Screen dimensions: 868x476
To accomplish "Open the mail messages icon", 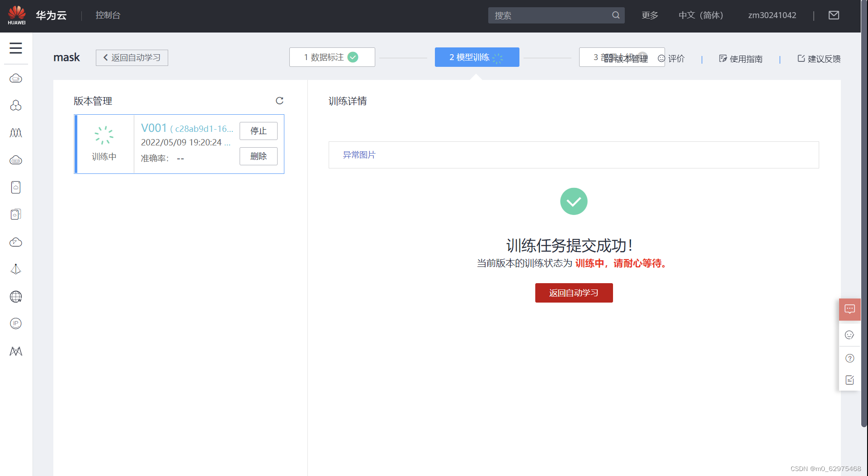I will 834,15.
